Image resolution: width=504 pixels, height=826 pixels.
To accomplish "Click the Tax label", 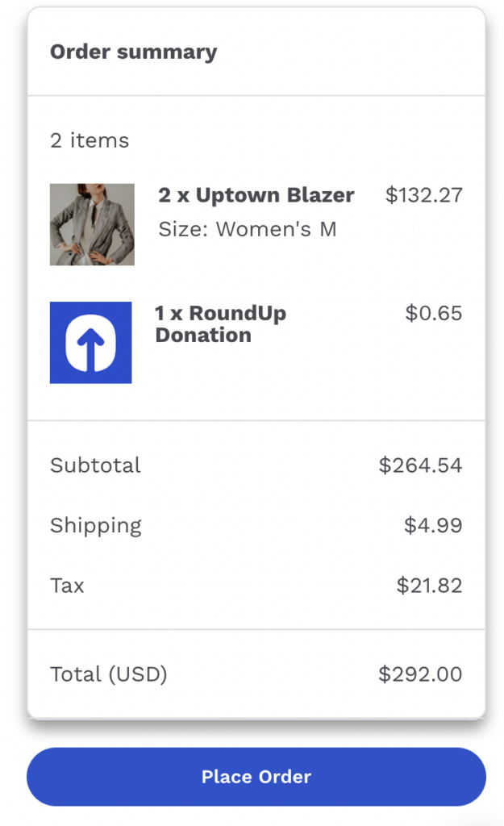I will pyautogui.click(x=67, y=586).
